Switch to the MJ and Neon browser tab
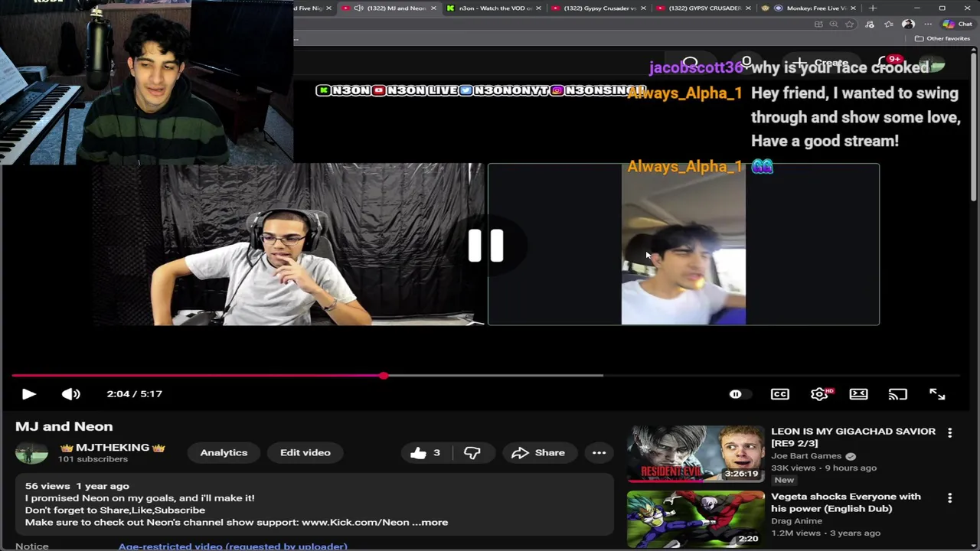The image size is (980, 551). click(390, 8)
